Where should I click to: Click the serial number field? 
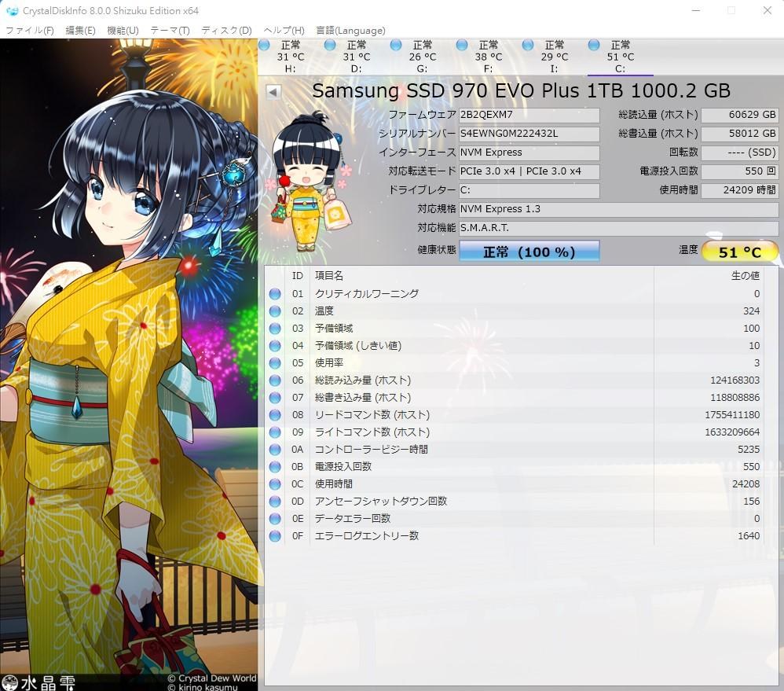coord(529,134)
